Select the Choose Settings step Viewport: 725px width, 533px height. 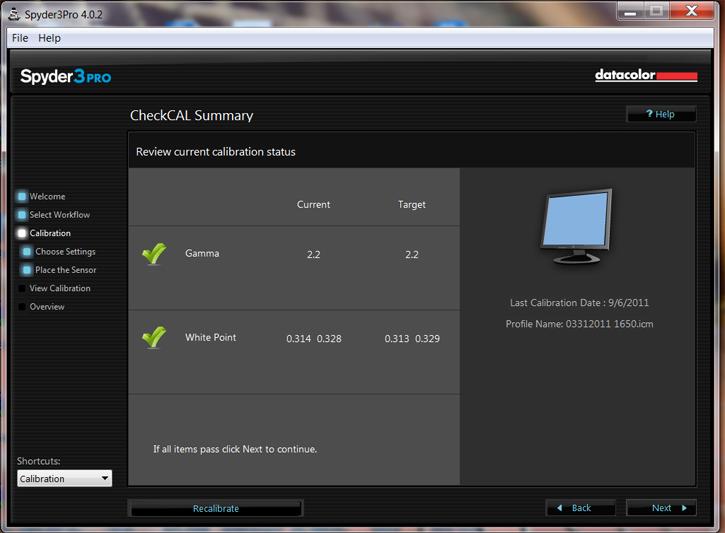pos(65,251)
